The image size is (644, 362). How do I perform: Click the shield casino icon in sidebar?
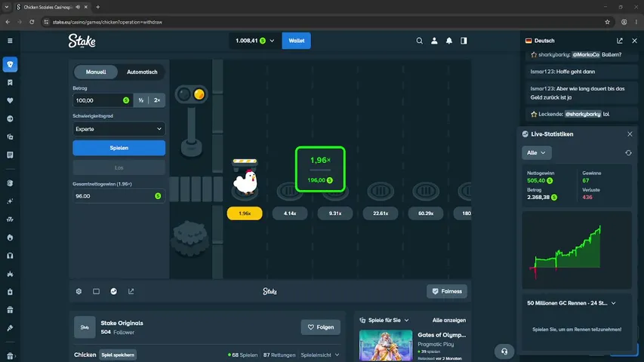pyautogui.click(x=11, y=64)
